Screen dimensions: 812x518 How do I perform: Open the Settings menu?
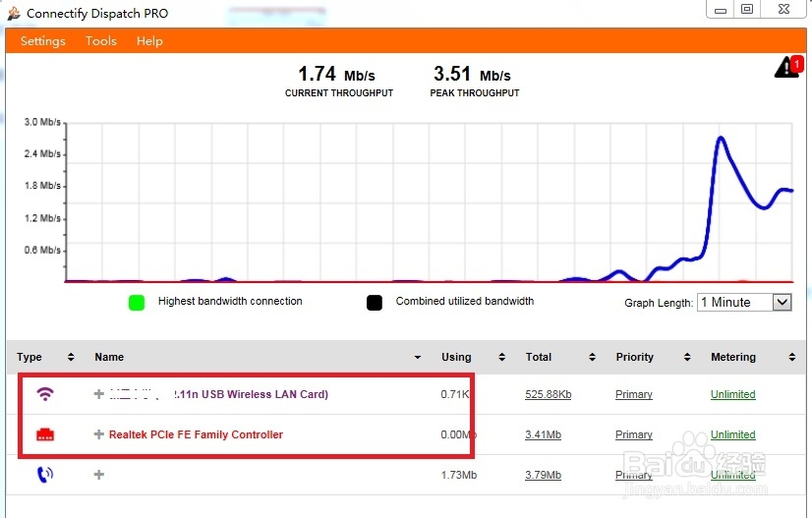(43, 41)
